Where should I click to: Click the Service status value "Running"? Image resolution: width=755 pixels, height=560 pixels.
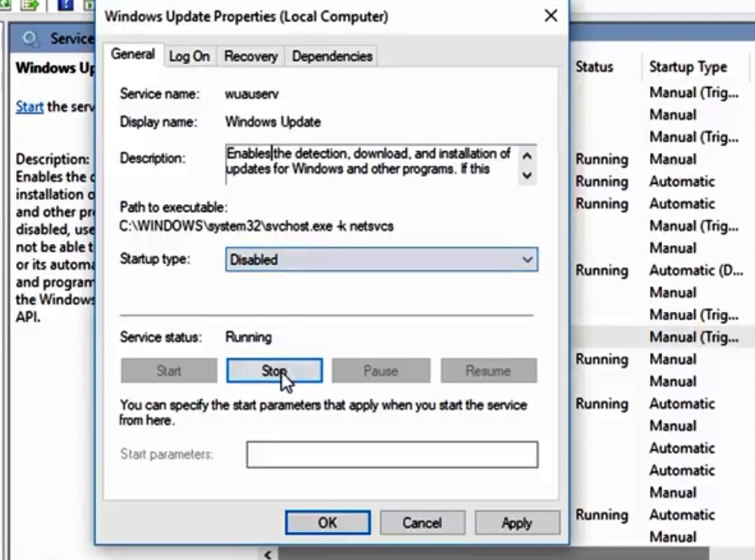click(248, 337)
